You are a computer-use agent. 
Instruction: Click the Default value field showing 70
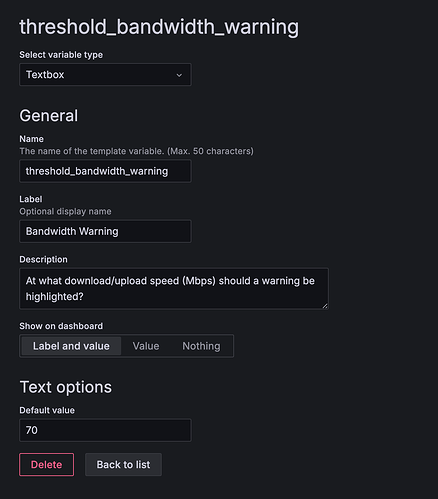(105, 430)
